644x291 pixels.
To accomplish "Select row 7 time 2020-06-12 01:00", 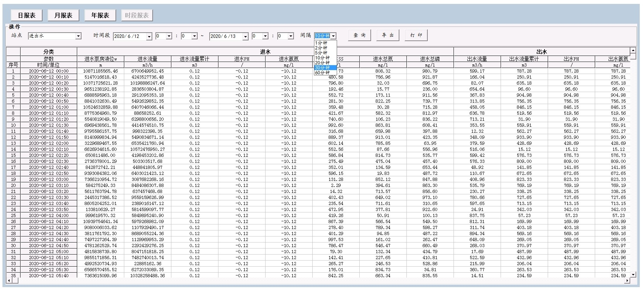I will pyautogui.click(x=49, y=107).
